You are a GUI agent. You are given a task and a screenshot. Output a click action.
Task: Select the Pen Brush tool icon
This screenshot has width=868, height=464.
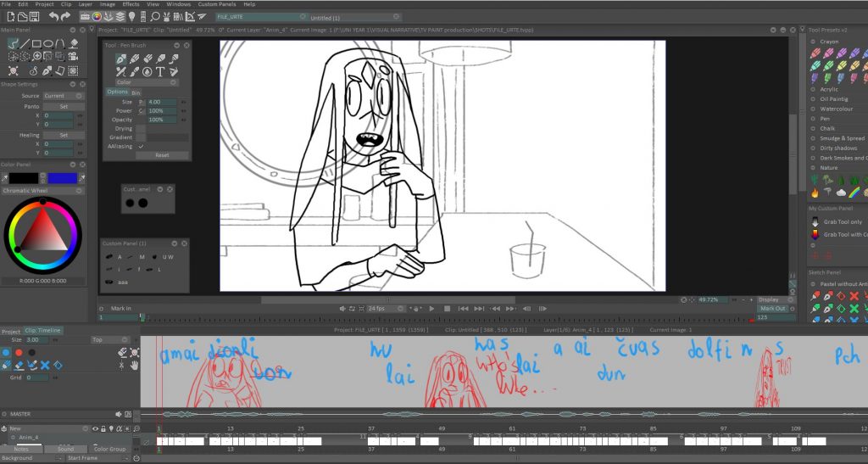coord(121,59)
